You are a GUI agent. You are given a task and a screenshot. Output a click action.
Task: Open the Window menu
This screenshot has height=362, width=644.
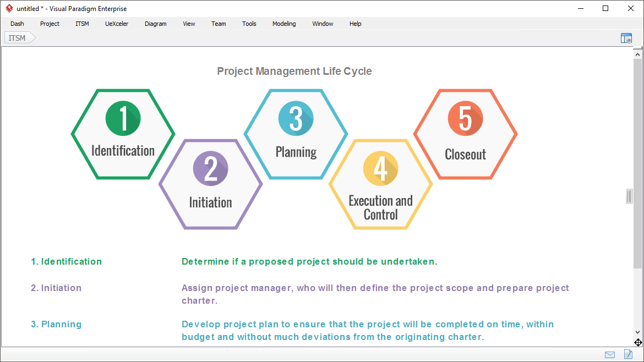point(322,24)
